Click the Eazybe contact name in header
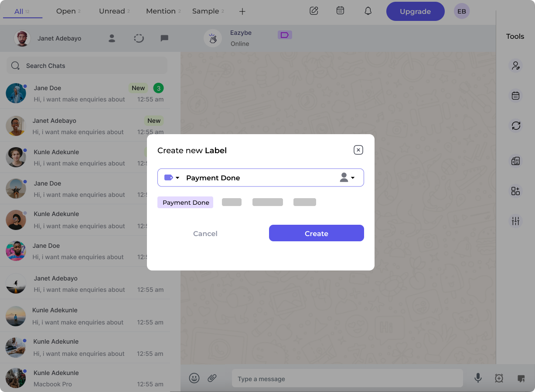Viewport: 535px width, 392px height. 241,33
